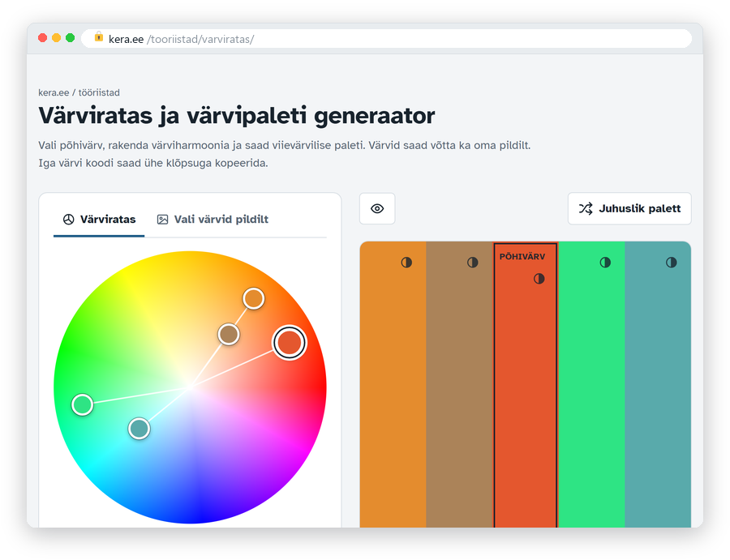Screen dimensions: 730x560
Task: Click the shuffle icon in Juhuslik palett
Action: pos(586,208)
